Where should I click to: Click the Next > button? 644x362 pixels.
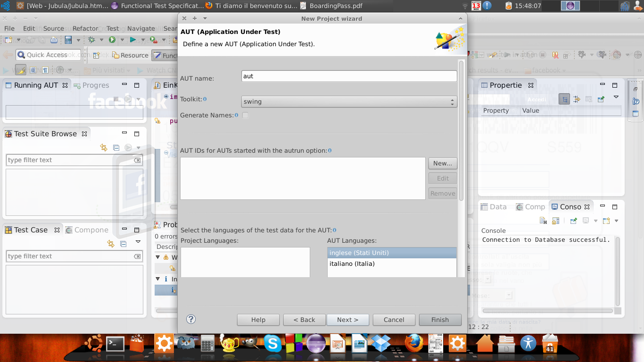(347, 320)
